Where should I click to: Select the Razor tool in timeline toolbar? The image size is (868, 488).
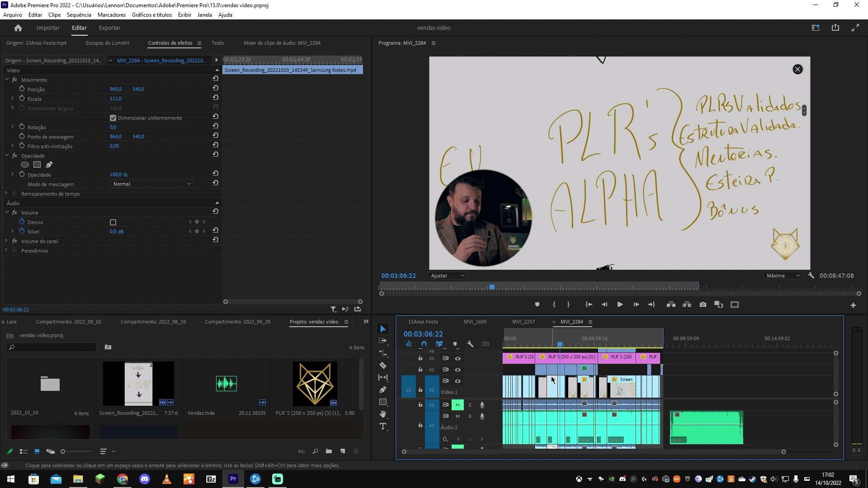[383, 365]
